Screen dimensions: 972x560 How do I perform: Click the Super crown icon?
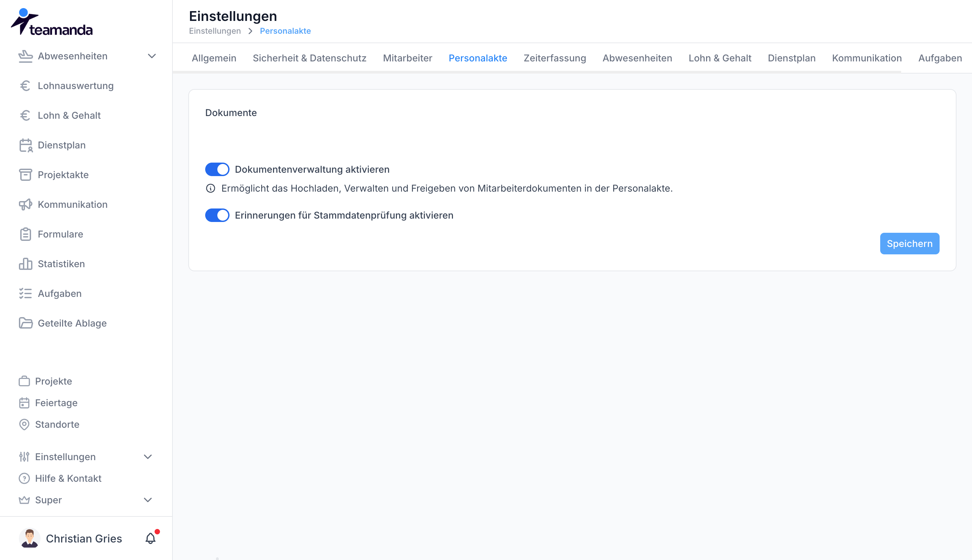tap(24, 500)
